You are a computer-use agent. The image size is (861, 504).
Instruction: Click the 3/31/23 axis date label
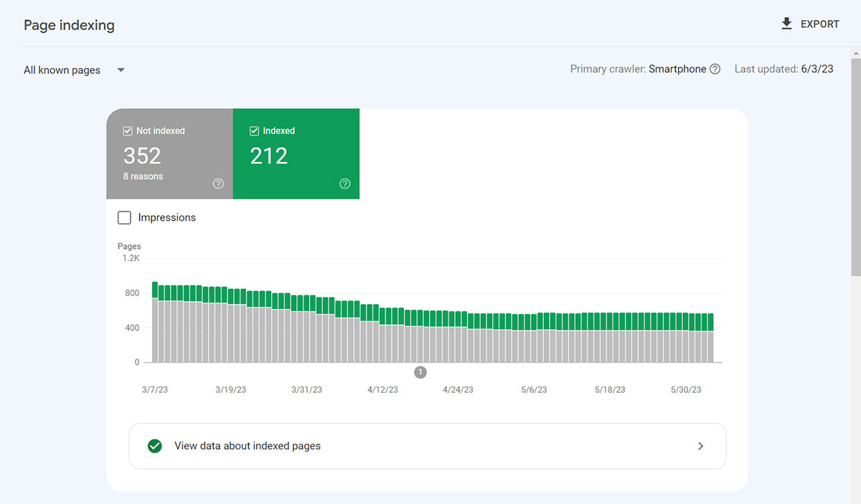pyautogui.click(x=306, y=390)
